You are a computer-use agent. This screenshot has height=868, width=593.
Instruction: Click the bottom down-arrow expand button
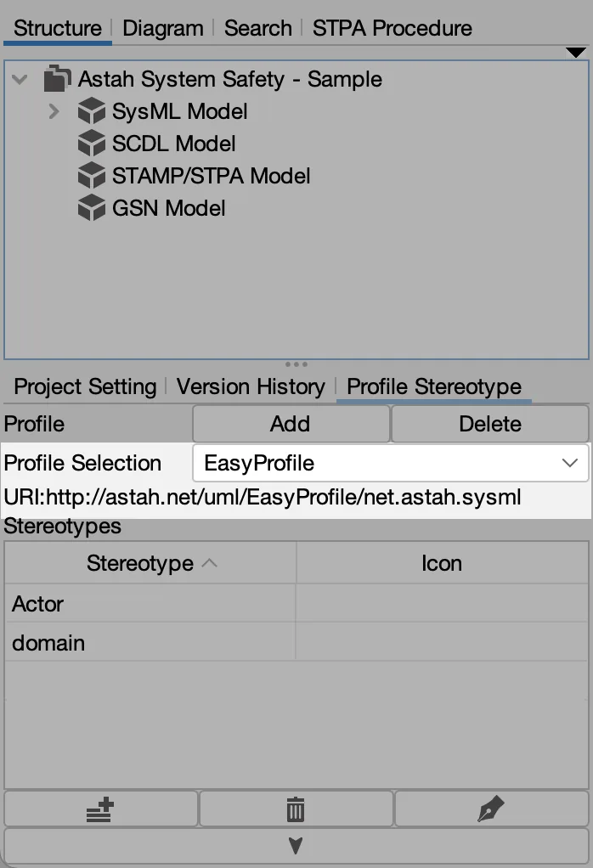pos(296,845)
